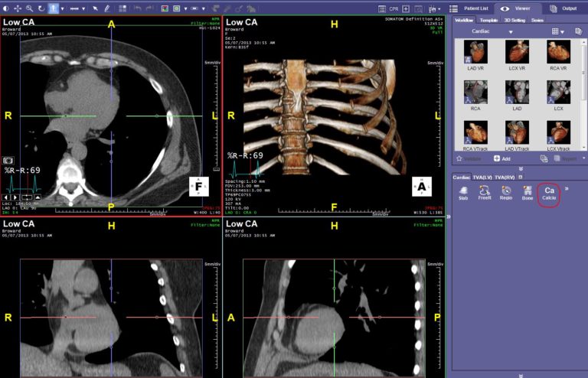588x378 pixels.
Task: Click the green square view icon
Action: 177,8
